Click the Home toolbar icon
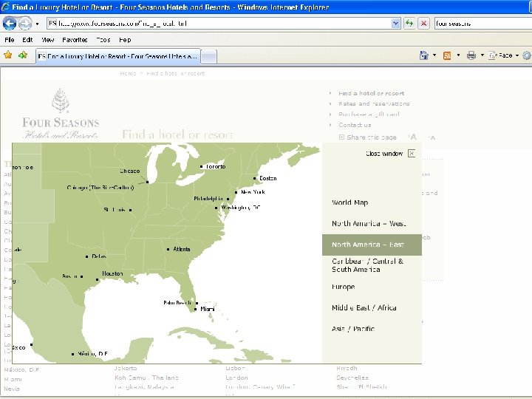532x399 pixels. point(424,55)
